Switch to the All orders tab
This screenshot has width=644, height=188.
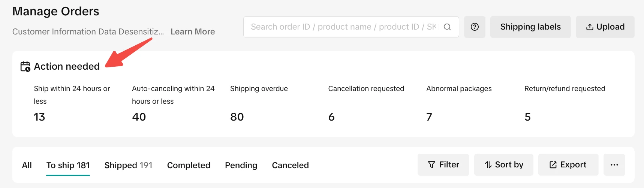click(x=27, y=165)
